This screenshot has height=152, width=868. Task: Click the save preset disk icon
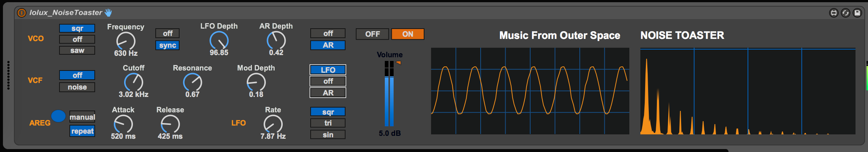coord(857,13)
